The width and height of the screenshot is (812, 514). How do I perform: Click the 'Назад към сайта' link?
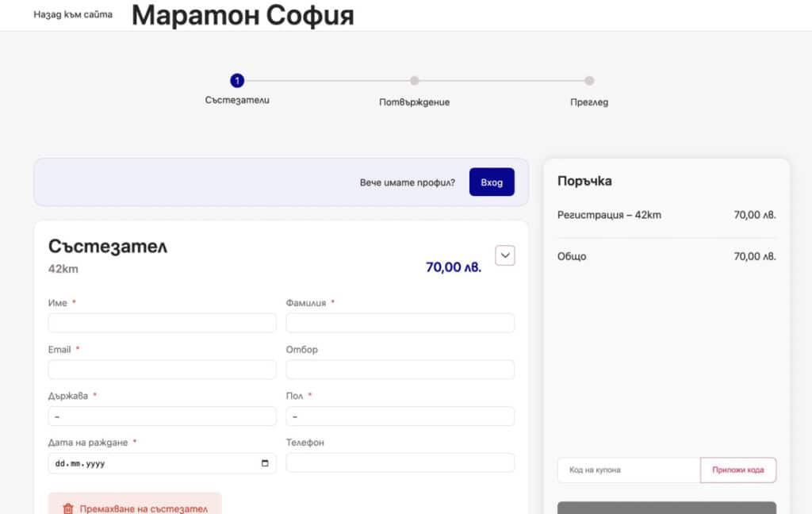click(73, 14)
